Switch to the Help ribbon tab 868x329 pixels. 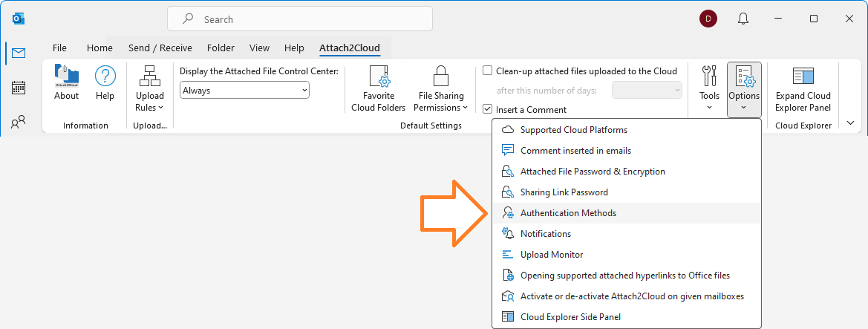coord(295,48)
